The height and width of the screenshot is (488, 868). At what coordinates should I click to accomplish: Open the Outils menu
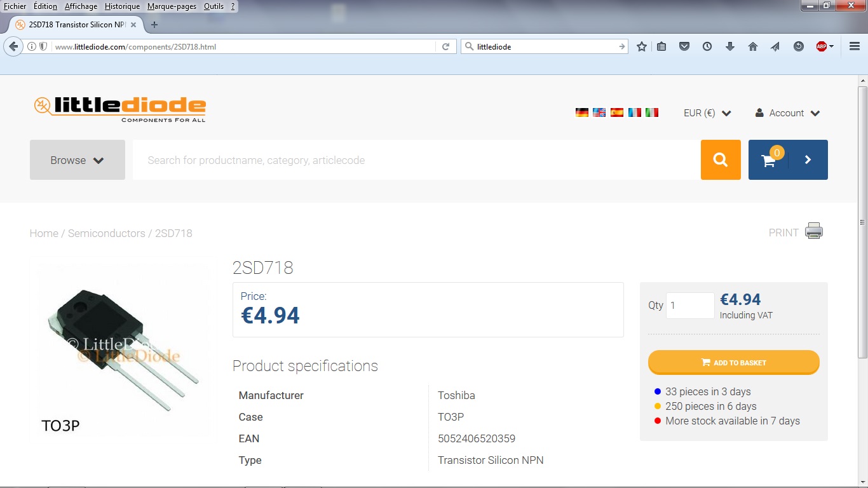(x=214, y=6)
